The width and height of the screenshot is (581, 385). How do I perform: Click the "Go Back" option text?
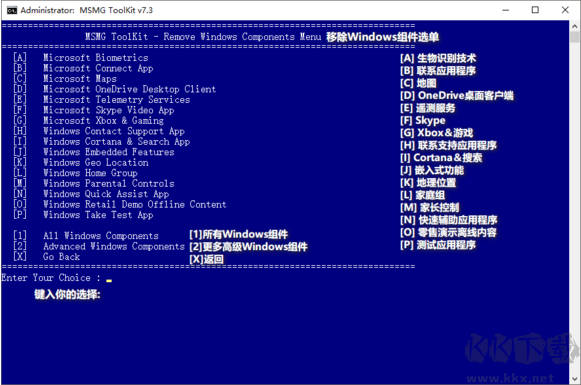pos(62,256)
